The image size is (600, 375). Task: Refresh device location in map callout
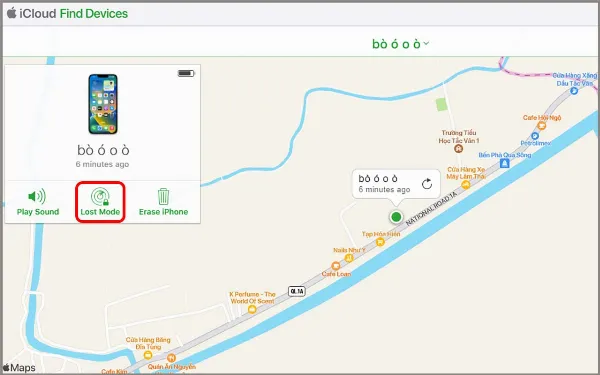pos(427,184)
